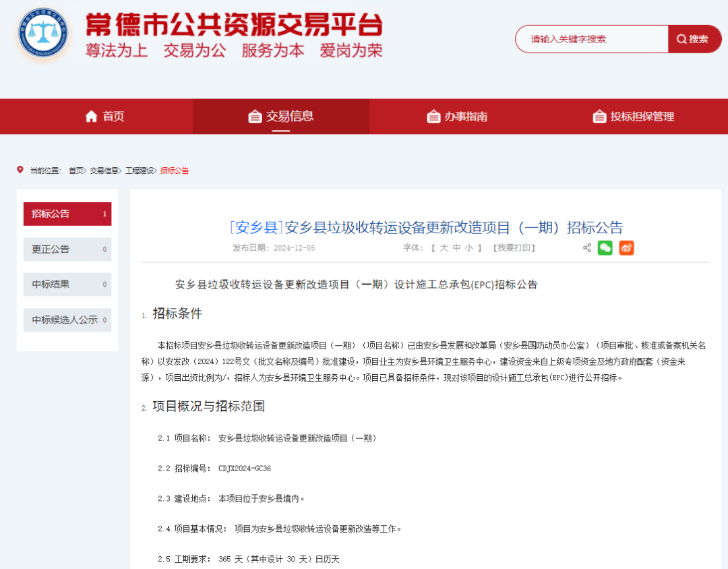
Task: Click the 2.3 建设地点 line
Action: (x=231, y=498)
